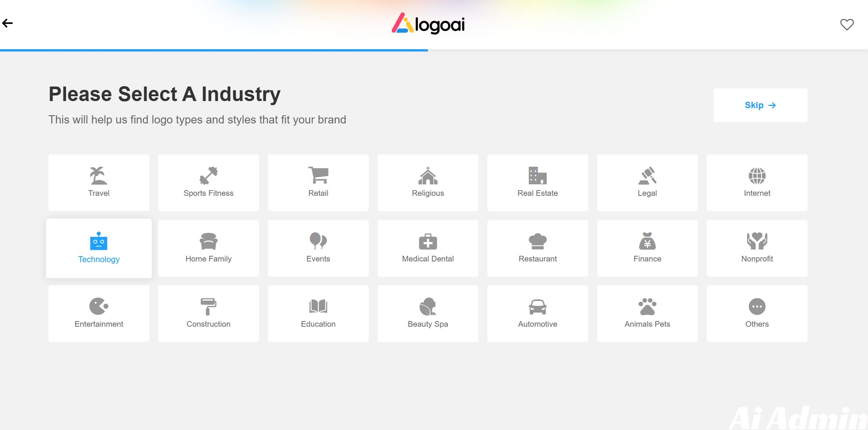Select the Events balloons icon
This screenshot has width=868, height=430.
click(318, 241)
